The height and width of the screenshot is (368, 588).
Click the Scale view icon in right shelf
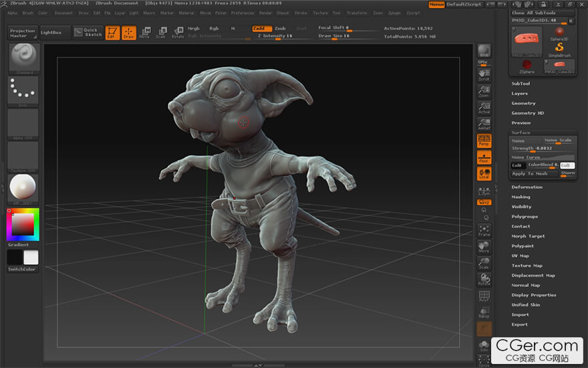pyautogui.click(x=484, y=263)
